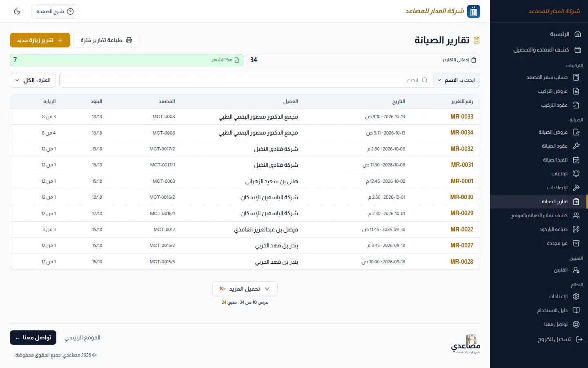
Task: Click طباعة تقارير فترة button
Action: 106,40
